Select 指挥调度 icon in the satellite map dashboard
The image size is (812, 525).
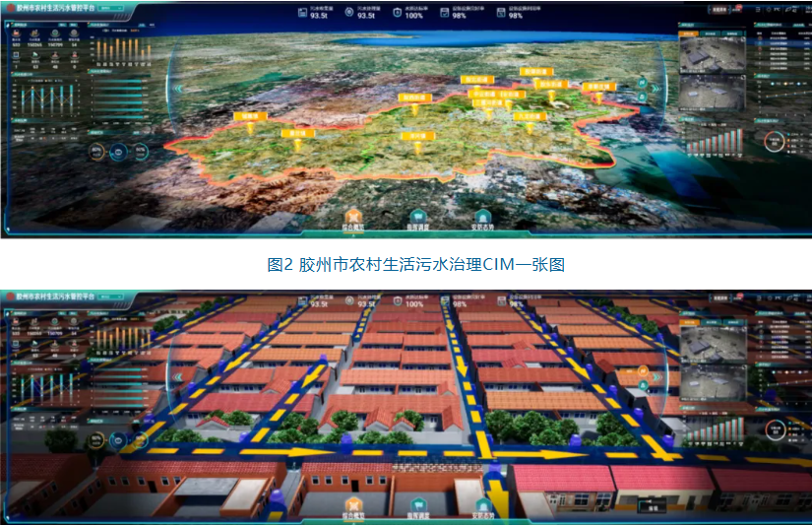click(x=417, y=218)
